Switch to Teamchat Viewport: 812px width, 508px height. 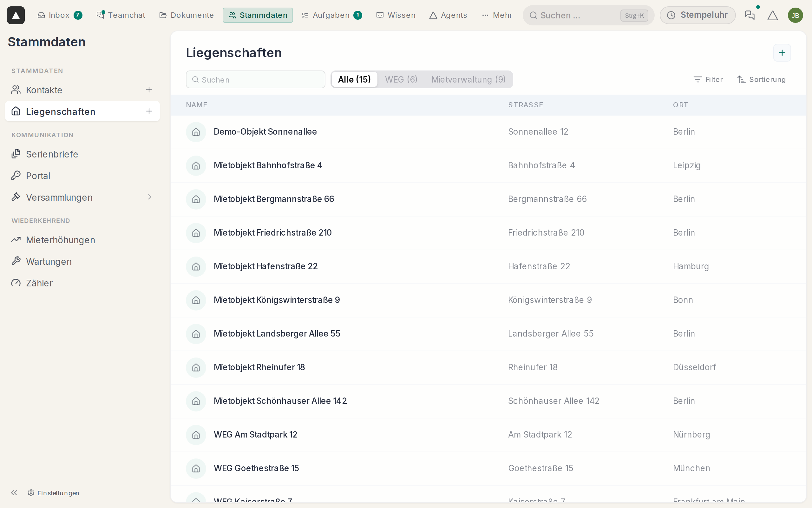121,15
